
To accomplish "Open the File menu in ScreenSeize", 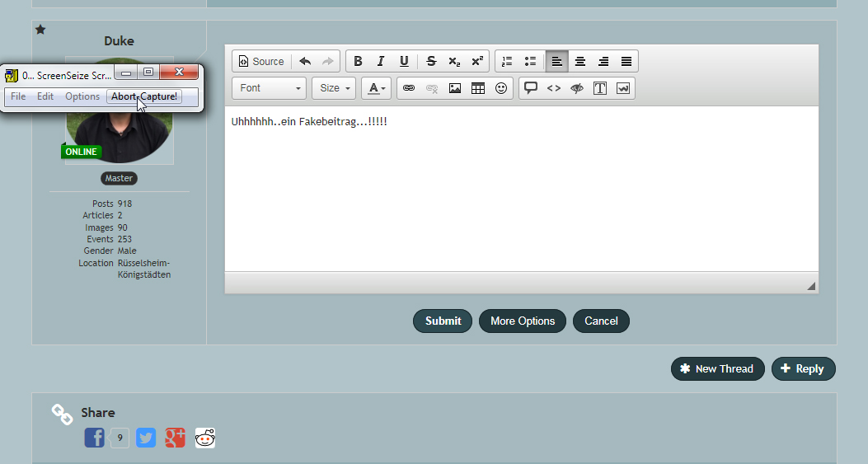I will pos(18,96).
